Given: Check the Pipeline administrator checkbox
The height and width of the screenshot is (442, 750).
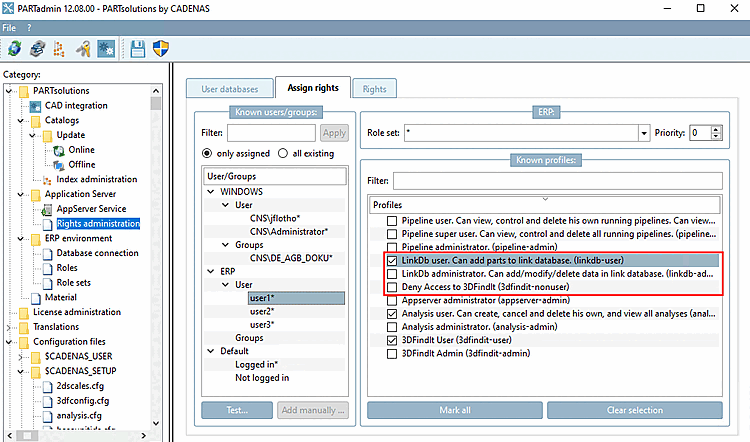Looking at the screenshot, I should point(392,247).
